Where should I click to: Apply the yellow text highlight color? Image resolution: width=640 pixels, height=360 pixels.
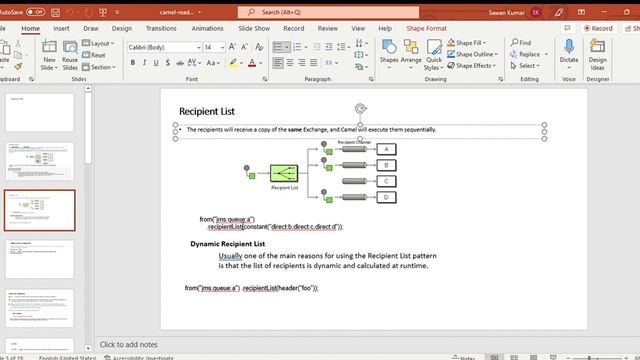[233, 63]
